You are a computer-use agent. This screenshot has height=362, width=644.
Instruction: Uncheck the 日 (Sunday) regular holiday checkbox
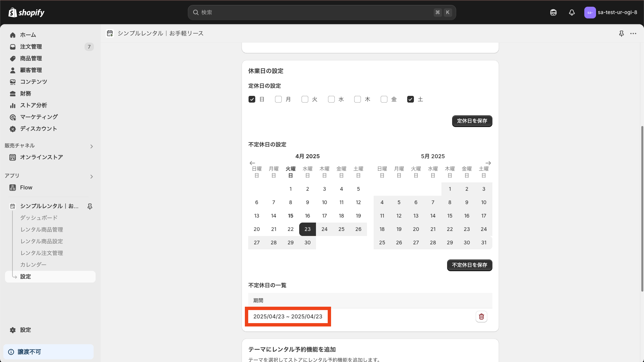tap(252, 99)
